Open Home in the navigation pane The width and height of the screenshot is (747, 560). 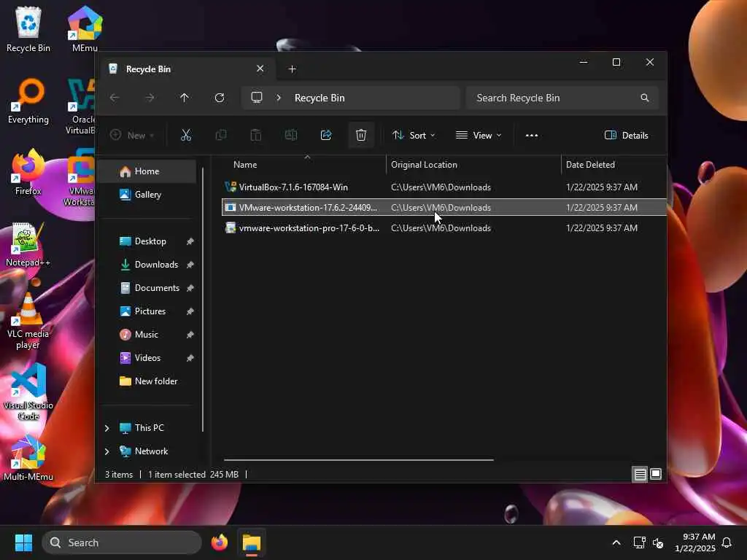[148, 171]
